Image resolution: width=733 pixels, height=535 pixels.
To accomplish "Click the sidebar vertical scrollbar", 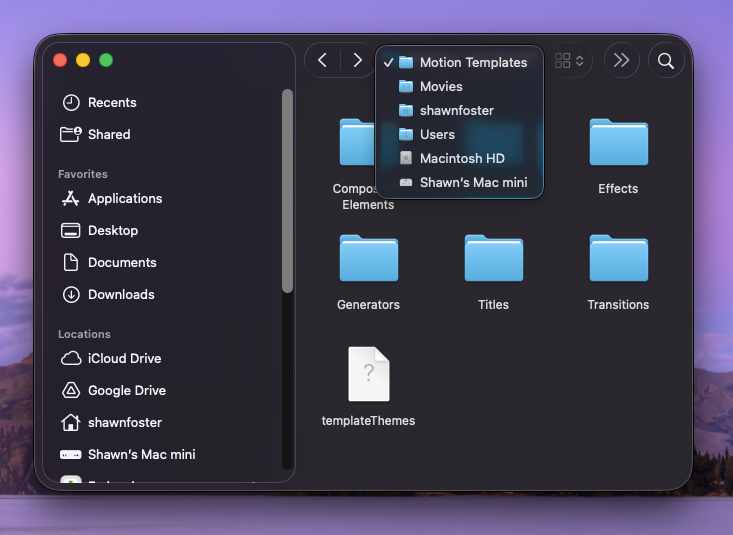I will tap(287, 190).
